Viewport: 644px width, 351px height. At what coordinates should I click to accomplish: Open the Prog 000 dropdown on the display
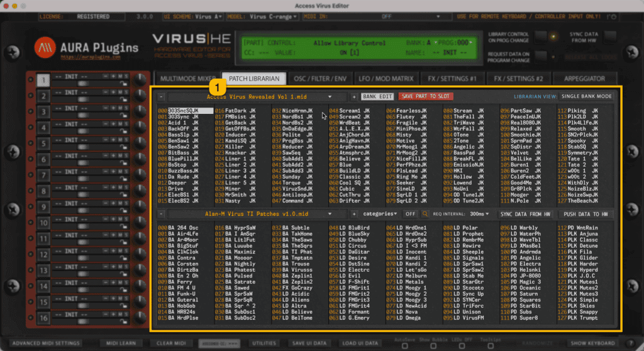click(464, 43)
